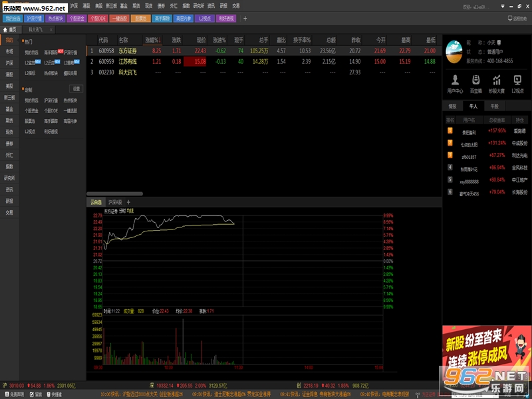Open the title bar dropdown menu arrow
532x399 pixels.
click(503, 6)
